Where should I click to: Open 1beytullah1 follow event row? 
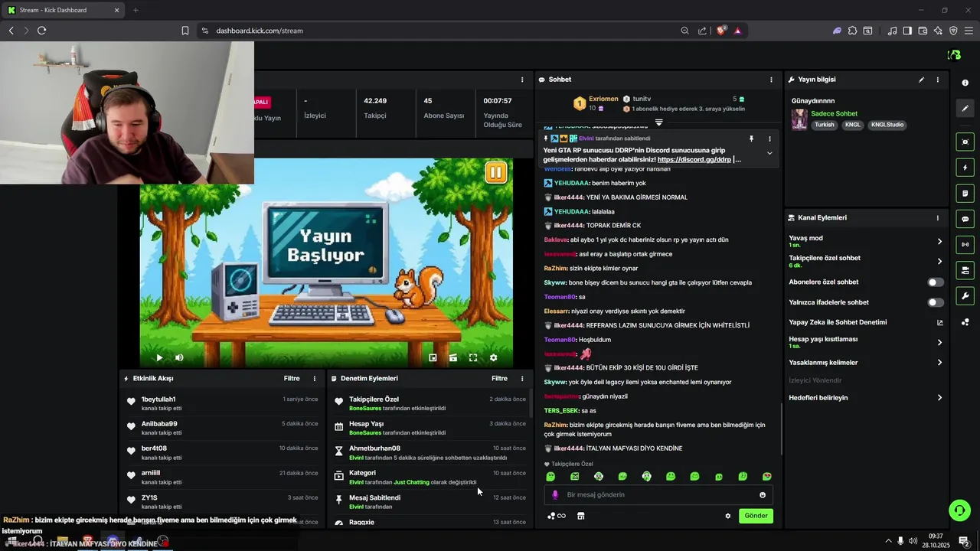[222, 403]
